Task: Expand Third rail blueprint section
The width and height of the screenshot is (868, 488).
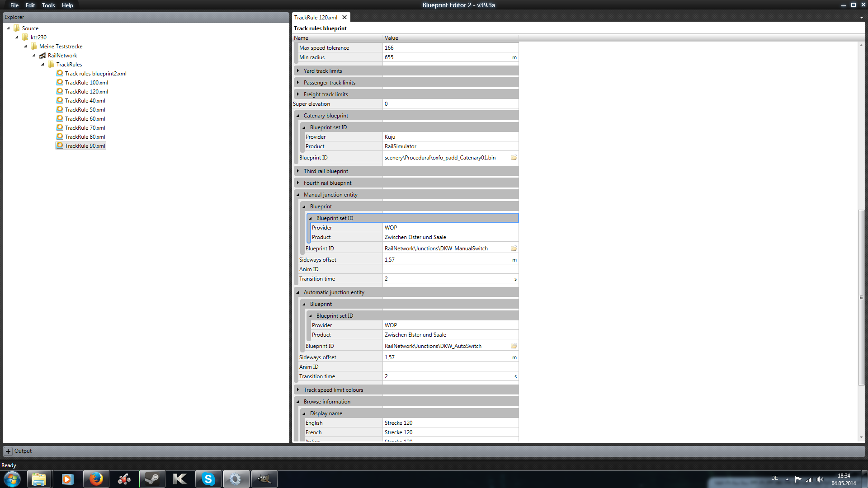Action: pos(298,171)
